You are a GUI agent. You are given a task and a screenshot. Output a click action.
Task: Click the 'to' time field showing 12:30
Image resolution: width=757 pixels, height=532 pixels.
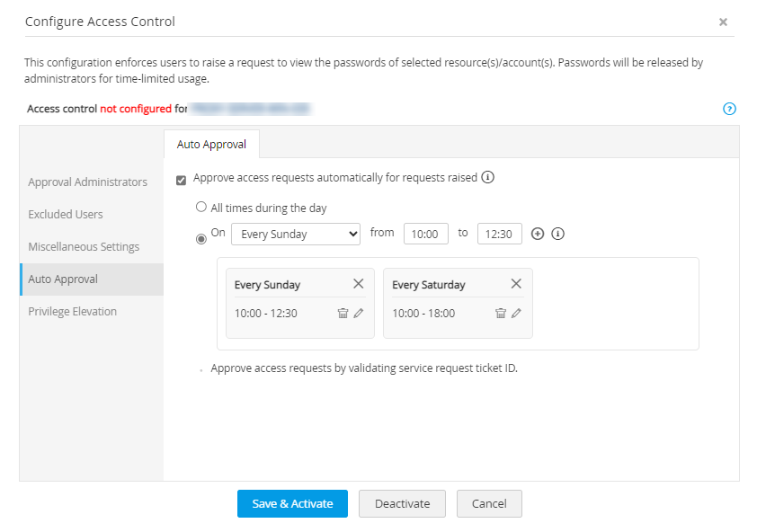[499, 235]
